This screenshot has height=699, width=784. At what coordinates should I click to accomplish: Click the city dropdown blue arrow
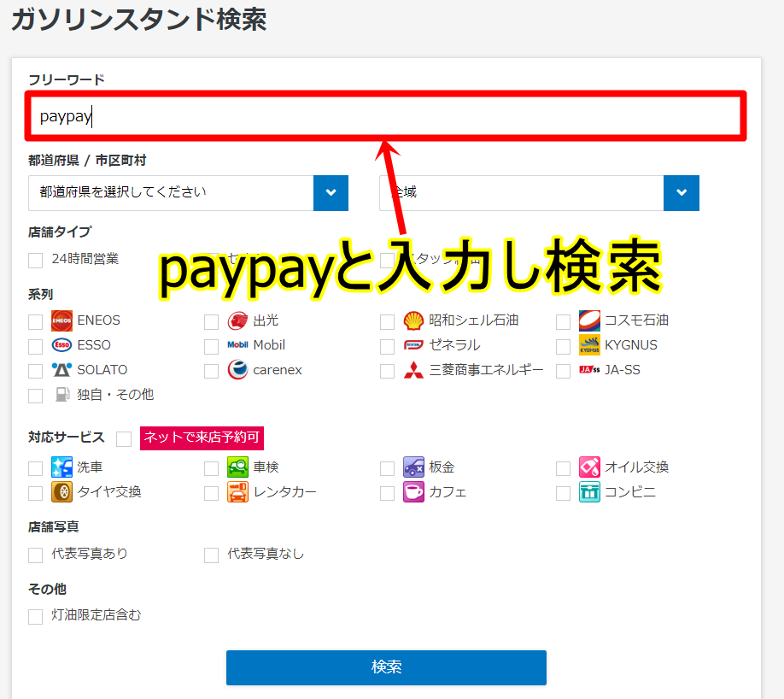(682, 192)
